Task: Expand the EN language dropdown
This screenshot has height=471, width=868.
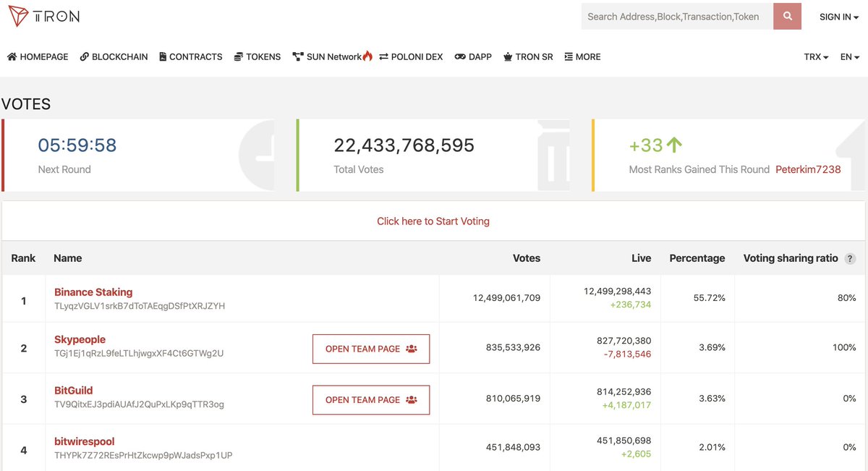Action: (849, 56)
